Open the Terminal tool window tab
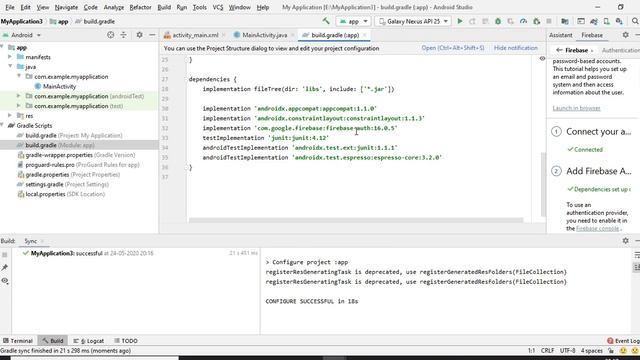Screen dimensions: 640x360 [x=18, y=340]
